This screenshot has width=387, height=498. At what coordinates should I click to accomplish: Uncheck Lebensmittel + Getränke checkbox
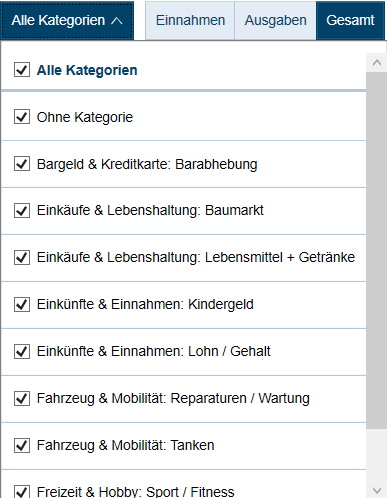coord(22,258)
